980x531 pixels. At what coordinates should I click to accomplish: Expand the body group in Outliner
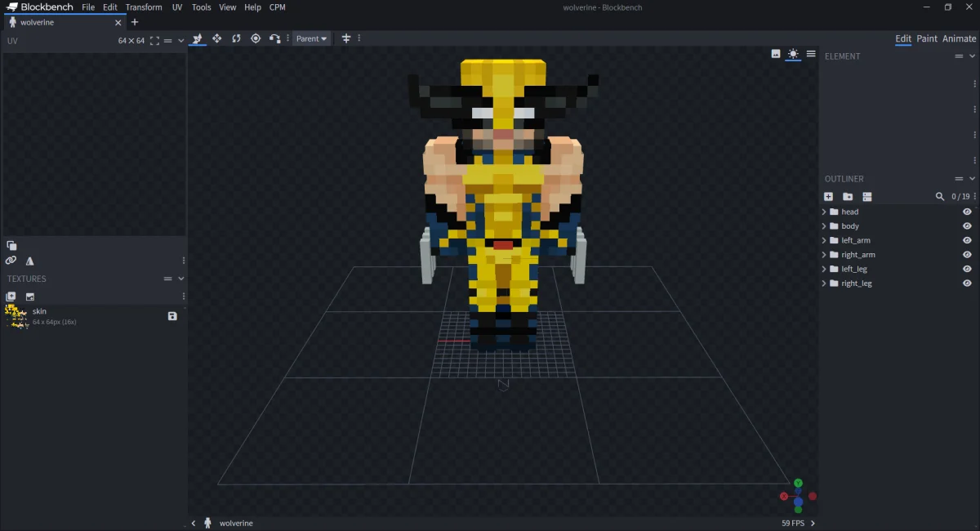[824, 226]
